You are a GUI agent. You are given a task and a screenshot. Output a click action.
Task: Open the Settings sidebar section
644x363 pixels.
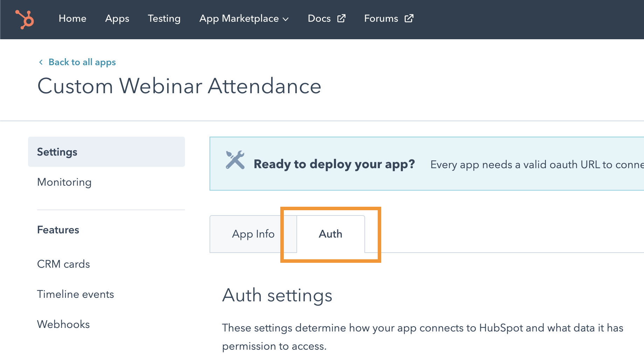pyautogui.click(x=57, y=152)
